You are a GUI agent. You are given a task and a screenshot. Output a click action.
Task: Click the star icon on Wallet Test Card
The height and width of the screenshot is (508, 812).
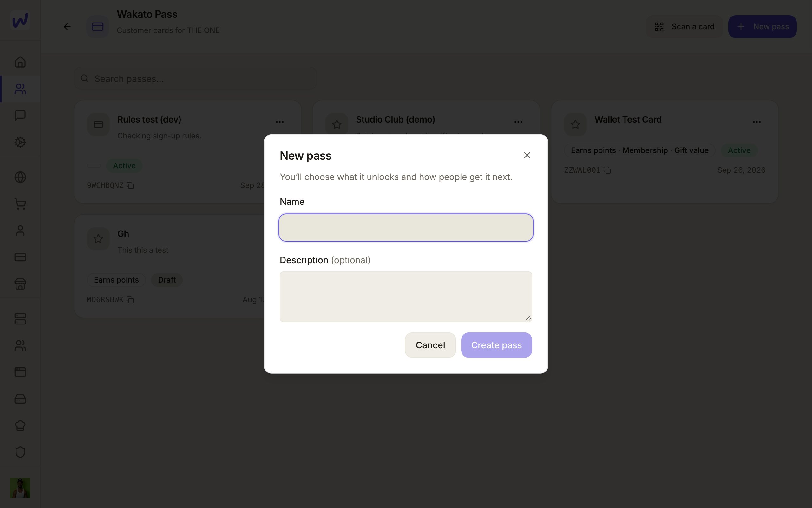pyautogui.click(x=575, y=124)
